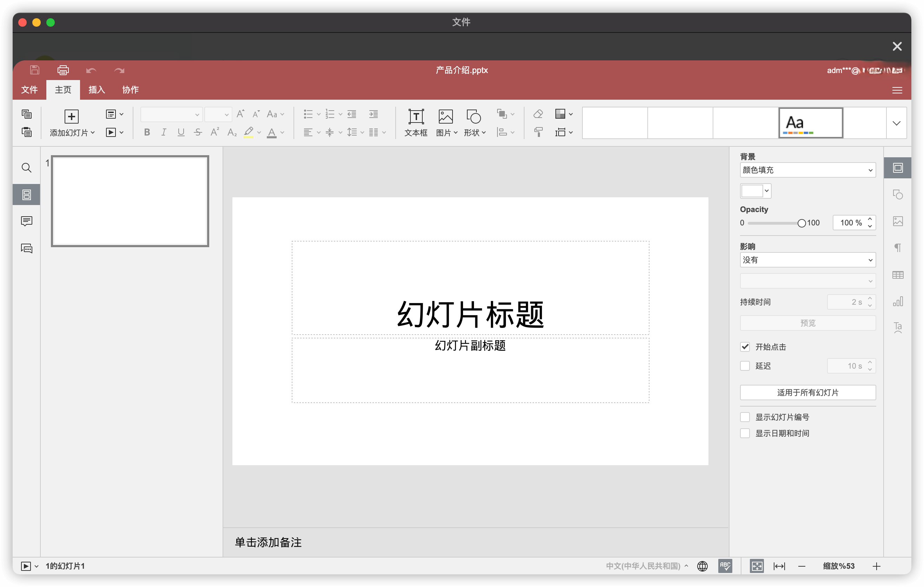924x587 pixels.
Task: Click increase font size icon
Action: (240, 114)
